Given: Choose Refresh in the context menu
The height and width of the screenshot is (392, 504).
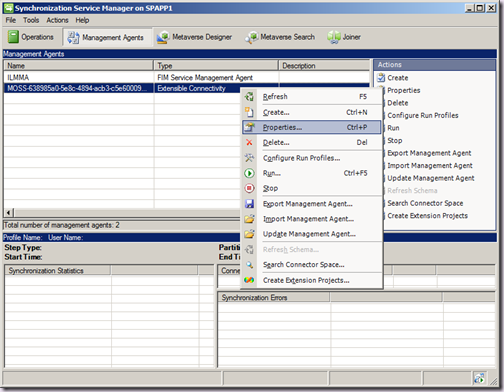Looking at the screenshot, I should (x=312, y=97).
